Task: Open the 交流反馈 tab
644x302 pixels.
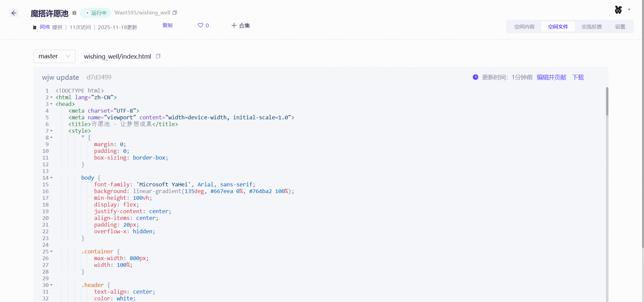Action: (x=591, y=27)
